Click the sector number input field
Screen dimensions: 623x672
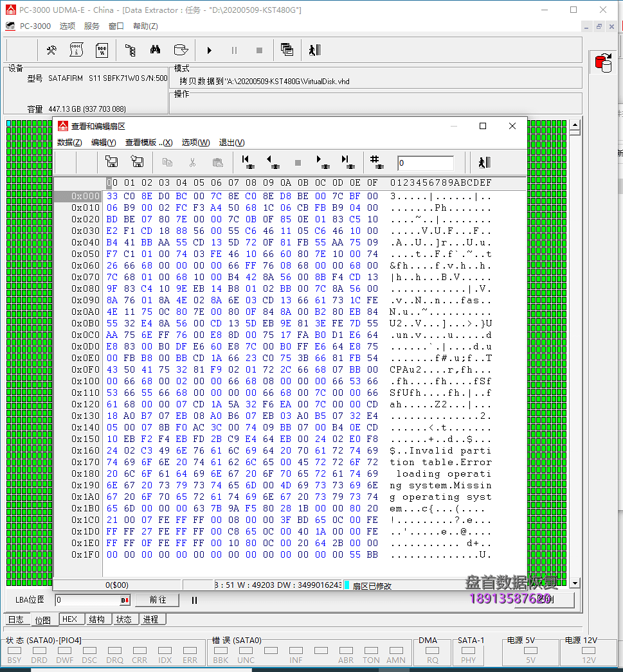(426, 163)
